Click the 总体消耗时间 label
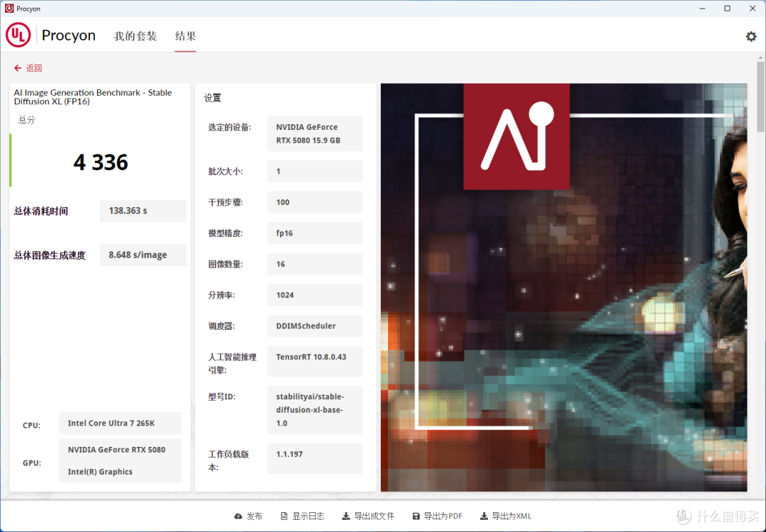The height and width of the screenshot is (532, 766). 41,211
